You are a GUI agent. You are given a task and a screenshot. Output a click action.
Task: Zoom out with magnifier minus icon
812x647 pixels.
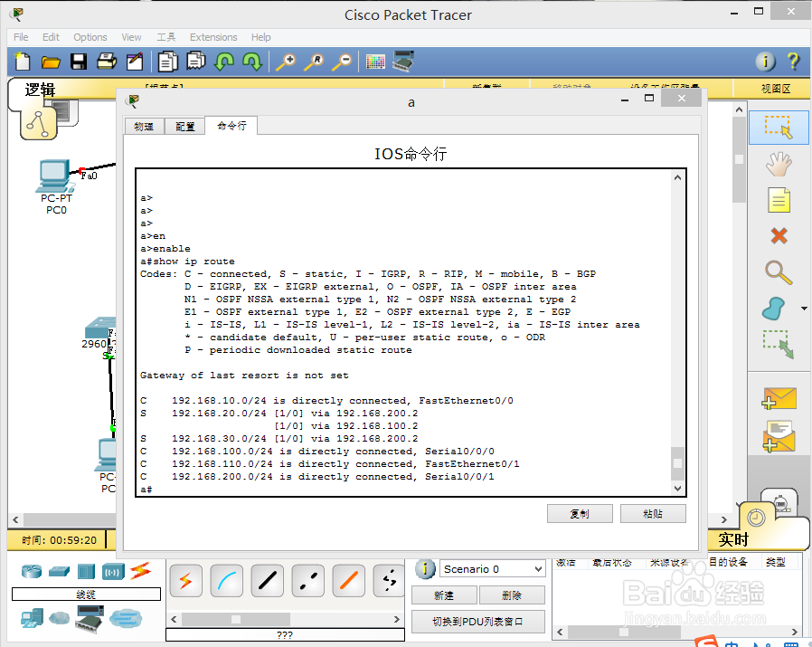coord(342,62)
